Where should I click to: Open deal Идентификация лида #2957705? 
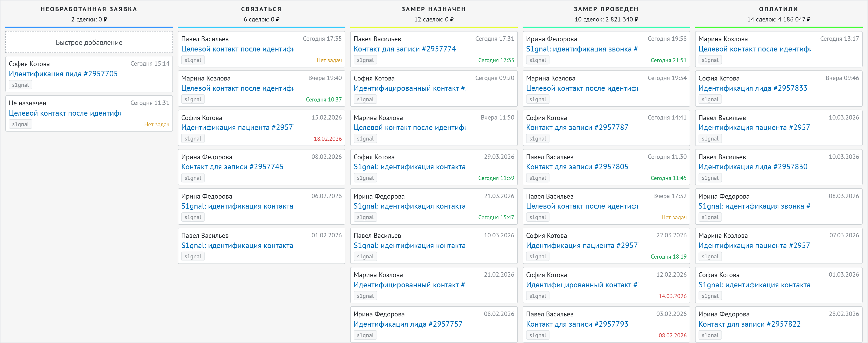[x=63, y=74]
